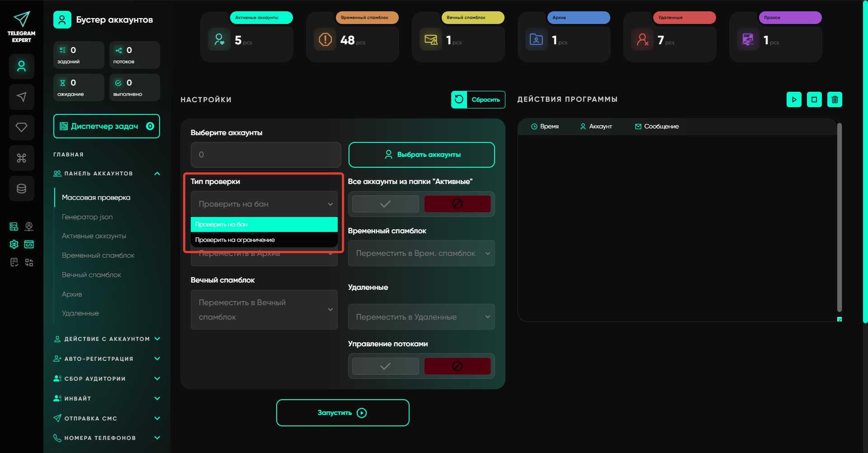Viewport: 868px width, 453px height.
Task: Click 'Выбрать аккаунты' button
Action: tap(421, 155)
